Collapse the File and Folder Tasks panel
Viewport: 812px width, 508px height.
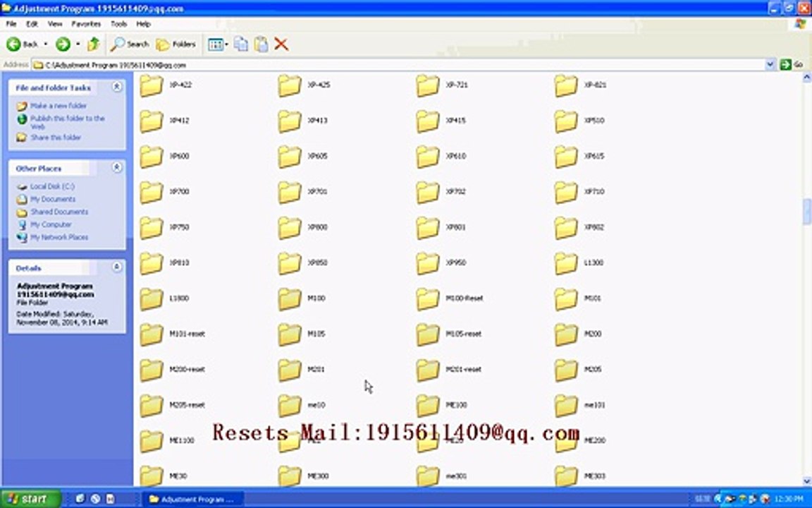(117, 87)
